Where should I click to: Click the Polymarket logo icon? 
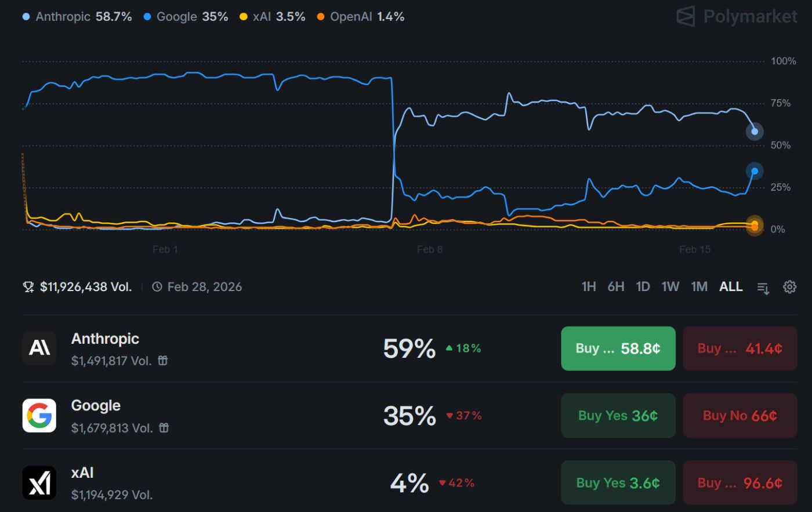tap(686, 16)
